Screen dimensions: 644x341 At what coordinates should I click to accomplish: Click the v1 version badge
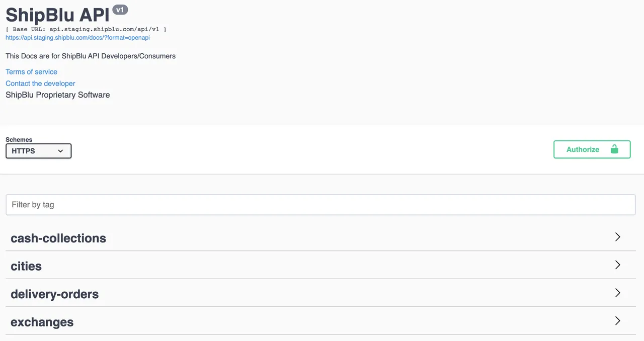pyautogui.click(x=120, y=10)
